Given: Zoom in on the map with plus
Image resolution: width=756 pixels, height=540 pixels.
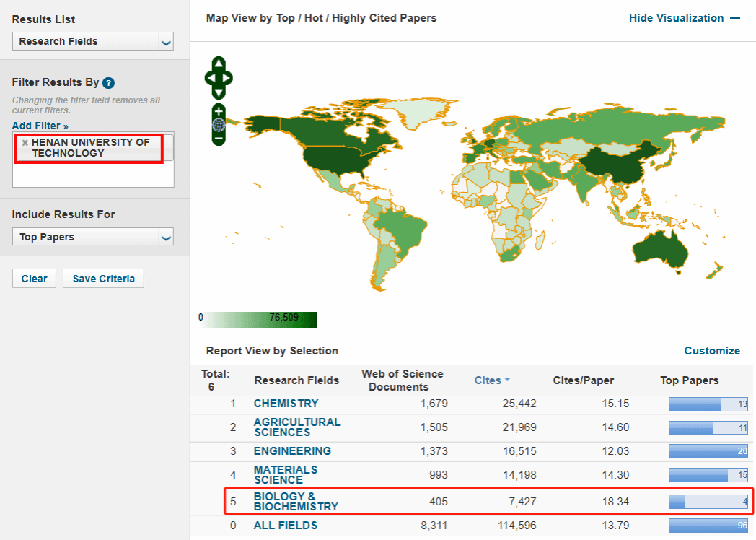Looking at the screenshot, I should coord(219,111).
